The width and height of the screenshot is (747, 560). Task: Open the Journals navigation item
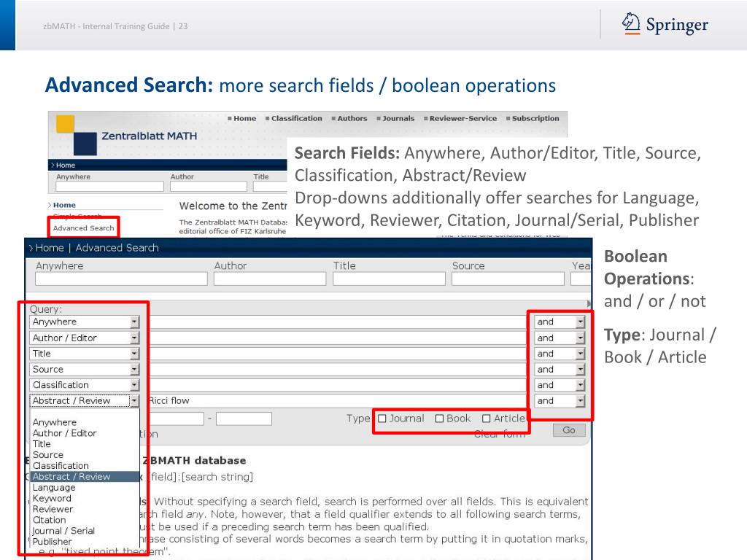(398, 119)
